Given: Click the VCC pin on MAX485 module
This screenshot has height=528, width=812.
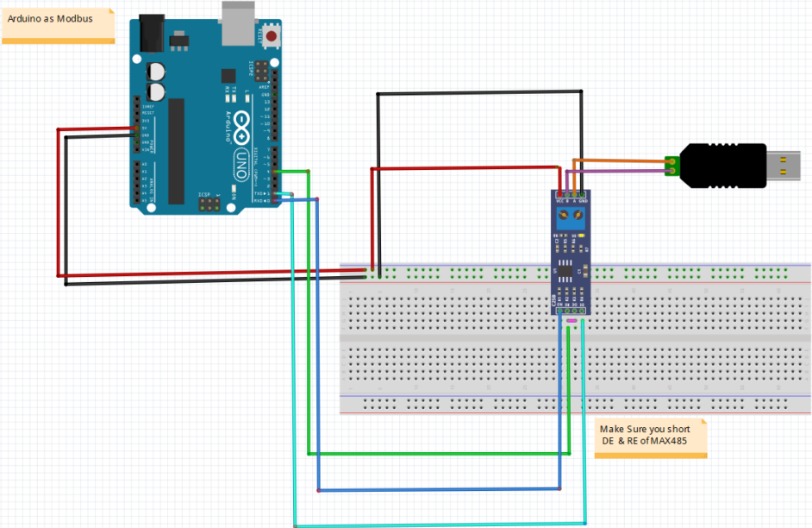Looking at the screenshot, I should pos(559,195).
